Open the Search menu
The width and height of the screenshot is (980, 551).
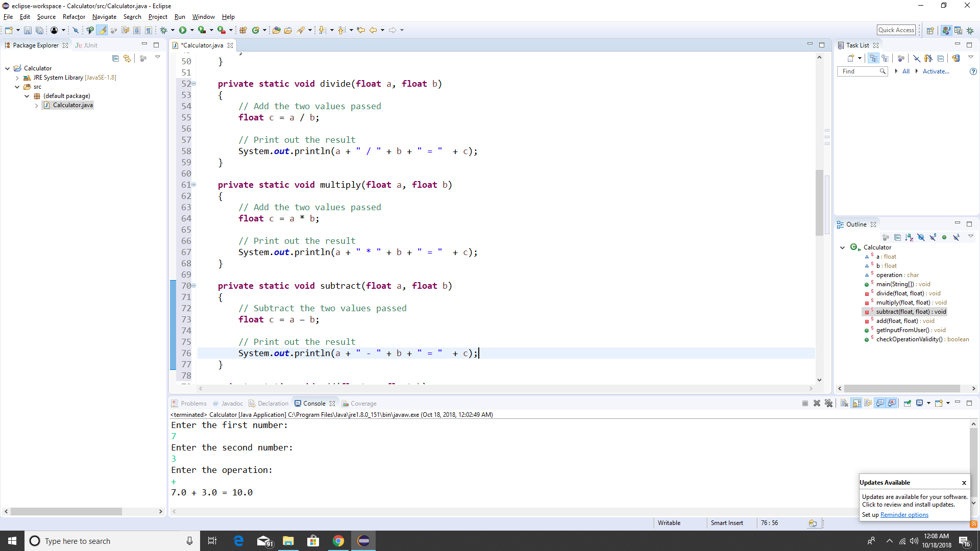point(132,16)
